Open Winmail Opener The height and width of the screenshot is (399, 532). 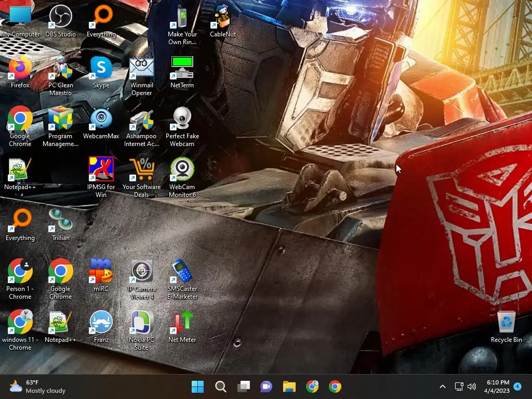(141, 76)
